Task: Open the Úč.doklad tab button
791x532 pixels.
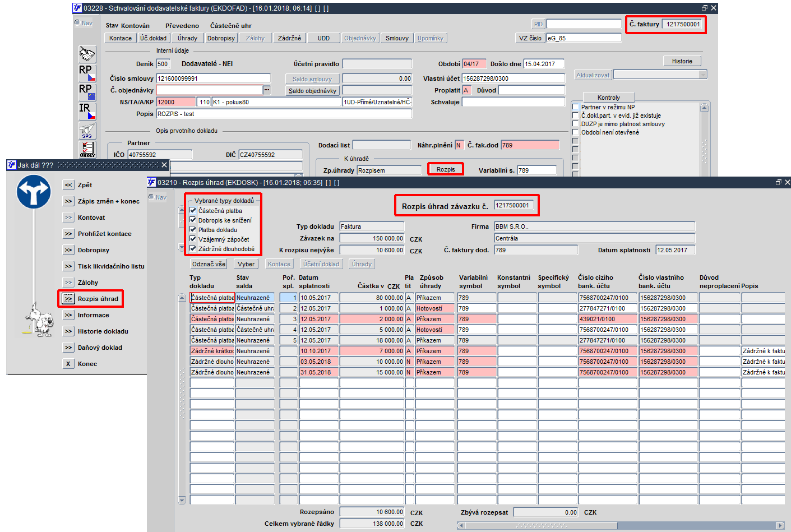Action: (x=154, y=38)
